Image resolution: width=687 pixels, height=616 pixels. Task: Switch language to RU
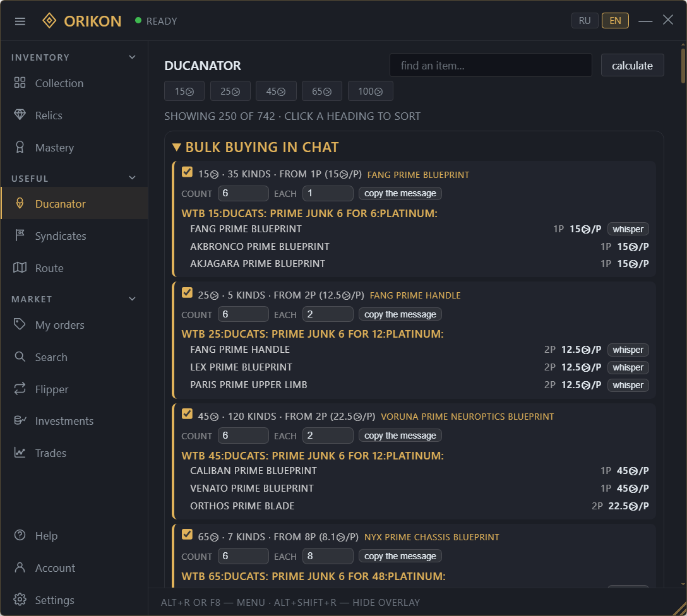(x=585, y=21)
